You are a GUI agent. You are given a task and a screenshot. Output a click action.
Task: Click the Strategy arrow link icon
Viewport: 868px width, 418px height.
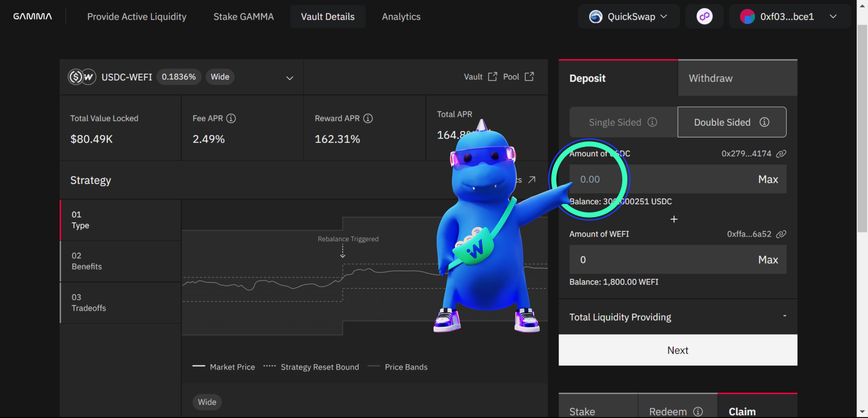pyautogui.click(x=532, y=179)
